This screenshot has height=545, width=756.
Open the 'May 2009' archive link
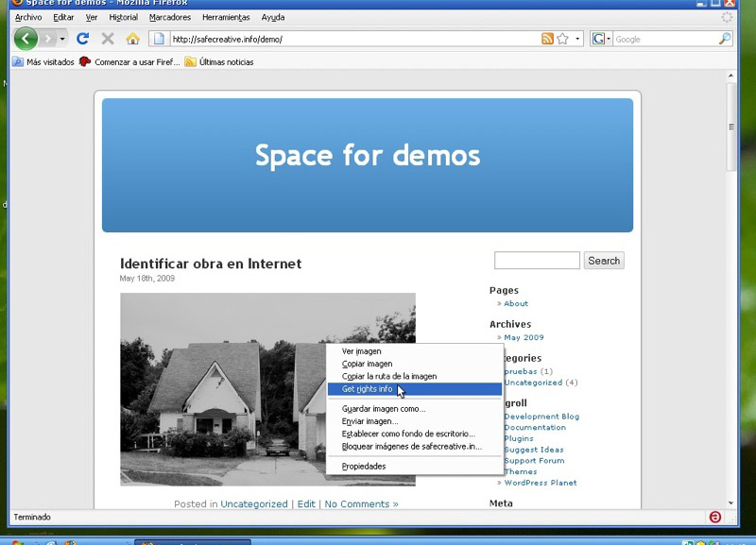[x=524, y=337]
